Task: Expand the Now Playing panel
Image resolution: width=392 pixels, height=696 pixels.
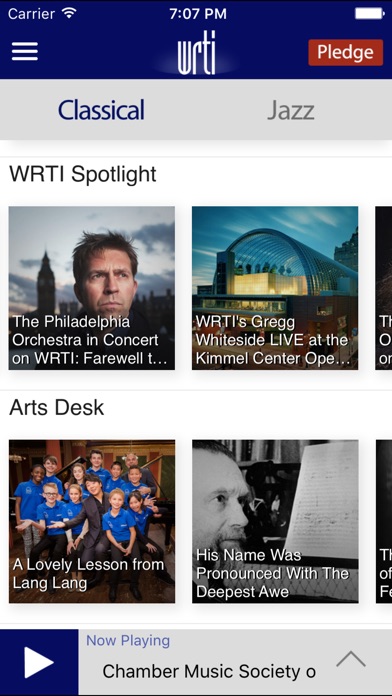Action: pyautogui.click(x=351, y=660)
